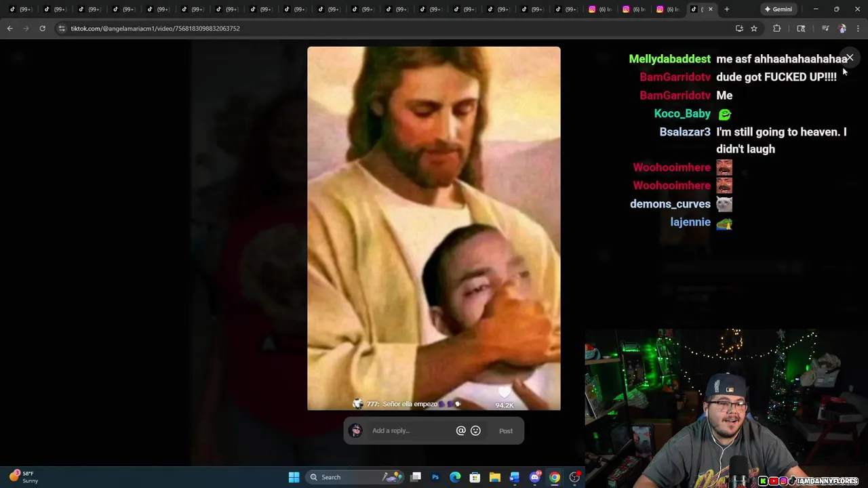Open Microsoft Store from the taskbar
Screen dimensions: 868x488
[x=475, y=477]
